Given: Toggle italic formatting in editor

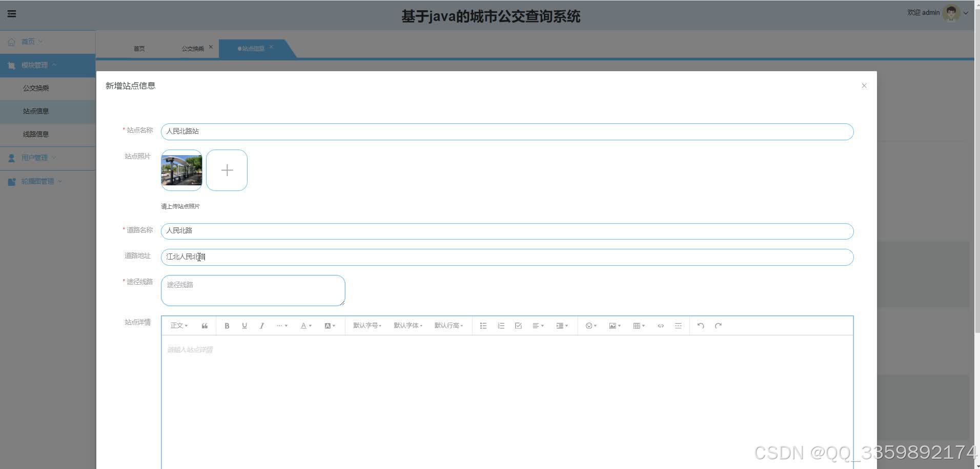Looking at the screenshot, I should [x=262, y=326].
